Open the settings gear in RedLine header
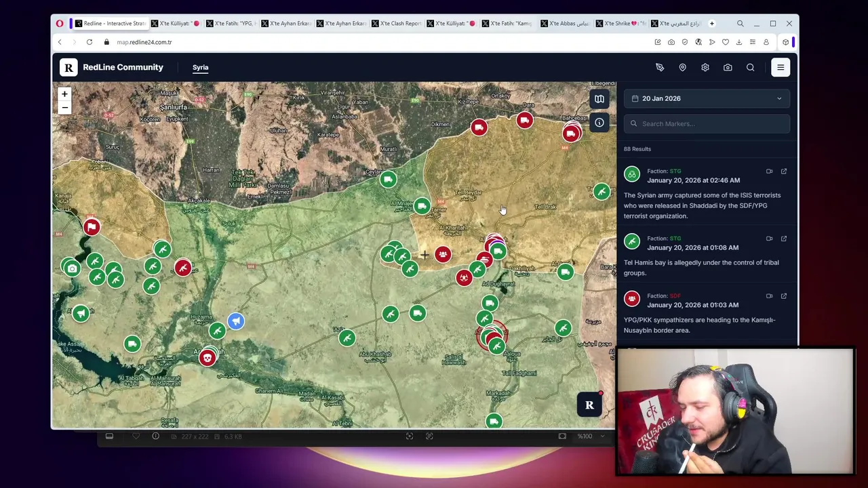Screen dimensions: 868x488 pyautogui.click(x=705, y=67)
